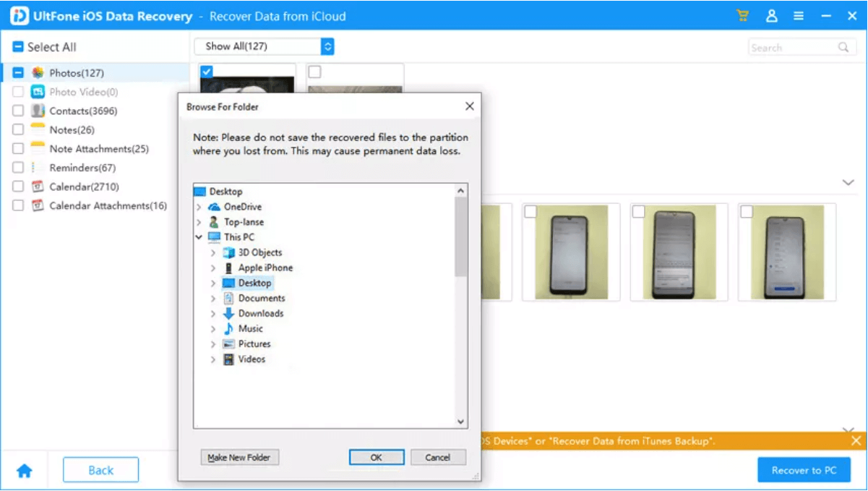Click the Home icon at bottom left

pos(24,470)
